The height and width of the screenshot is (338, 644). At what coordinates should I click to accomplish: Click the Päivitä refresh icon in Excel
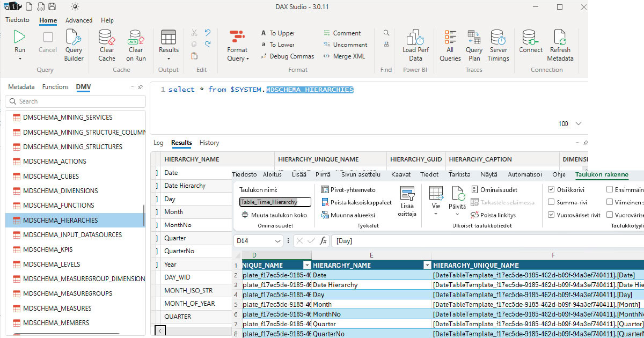coord(458,194)
